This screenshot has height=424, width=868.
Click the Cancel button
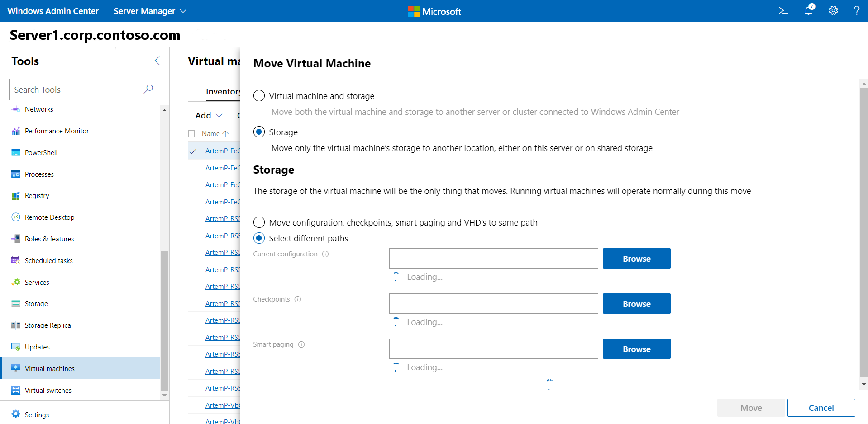coord(821,408)
